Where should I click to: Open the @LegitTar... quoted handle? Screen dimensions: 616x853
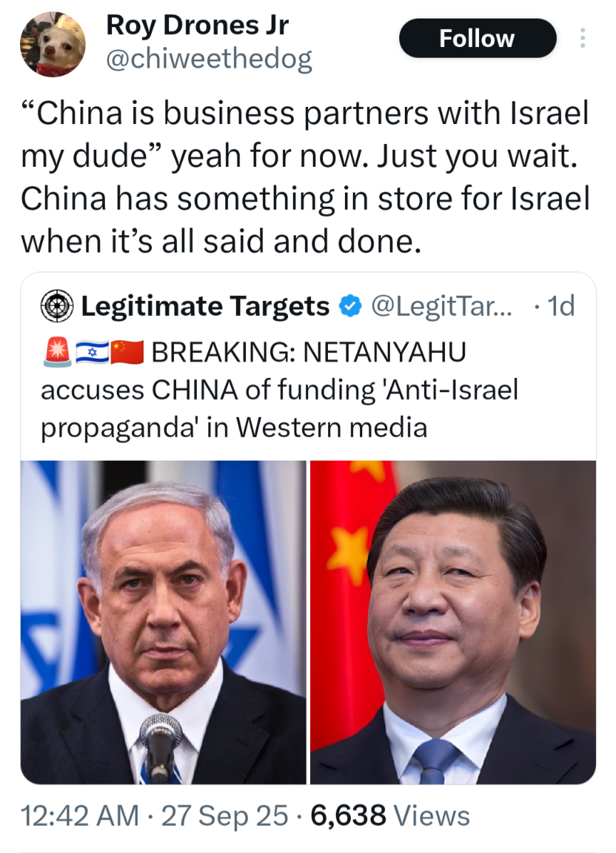click(441, 306)
